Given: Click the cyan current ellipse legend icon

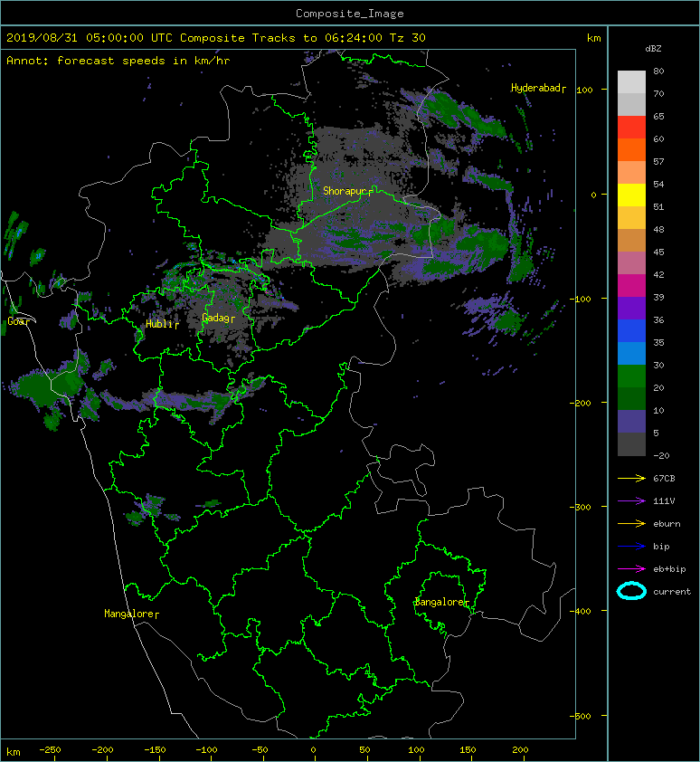Looking at the screenshot, I should pos(631,591).
